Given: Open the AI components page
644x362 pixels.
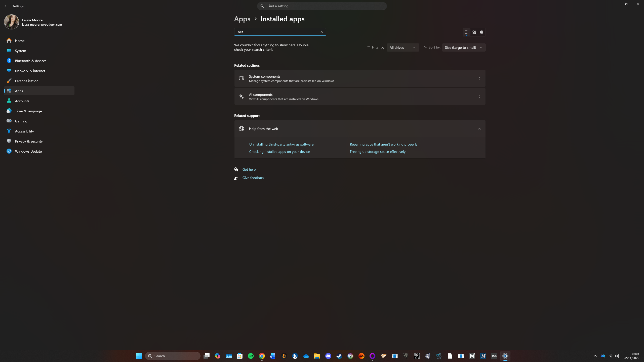Looking at the screenshot, I should (x=359, y=96).
